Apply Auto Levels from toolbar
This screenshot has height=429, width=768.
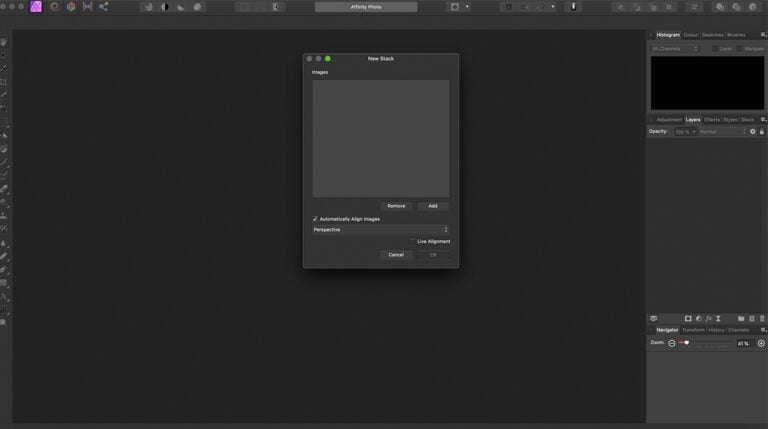pyautogui.click(x=148, y=7)
